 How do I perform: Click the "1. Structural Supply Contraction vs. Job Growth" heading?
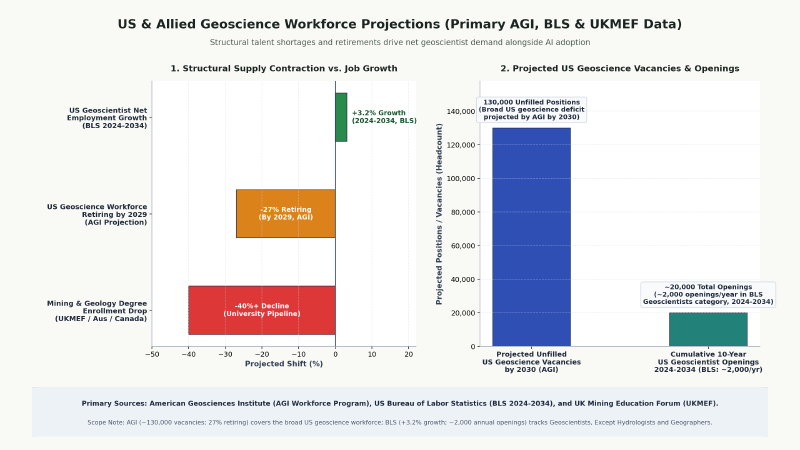pos(284,68)
